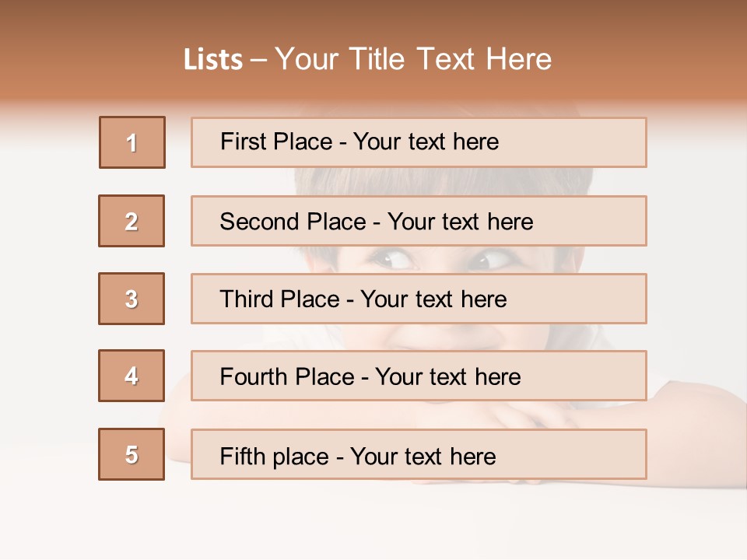Click the Second Place text bar
This screenshot has width=747, height=560.
click(x=419, y=221)
